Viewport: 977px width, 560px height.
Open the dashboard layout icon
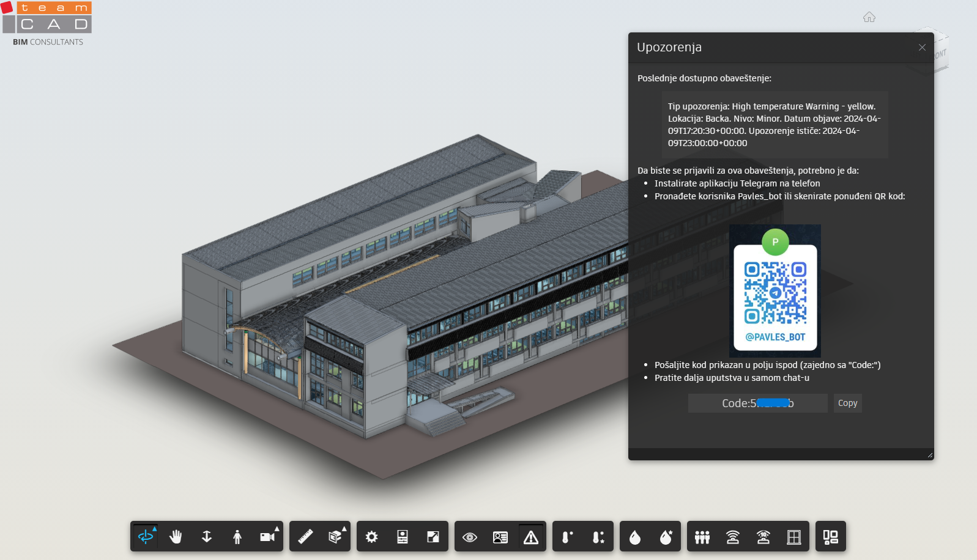click(x=831, y=537)
